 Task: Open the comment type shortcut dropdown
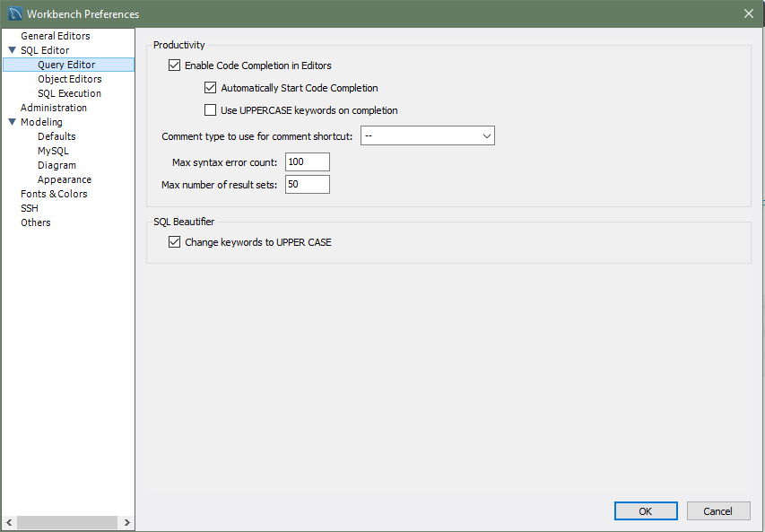428,135
